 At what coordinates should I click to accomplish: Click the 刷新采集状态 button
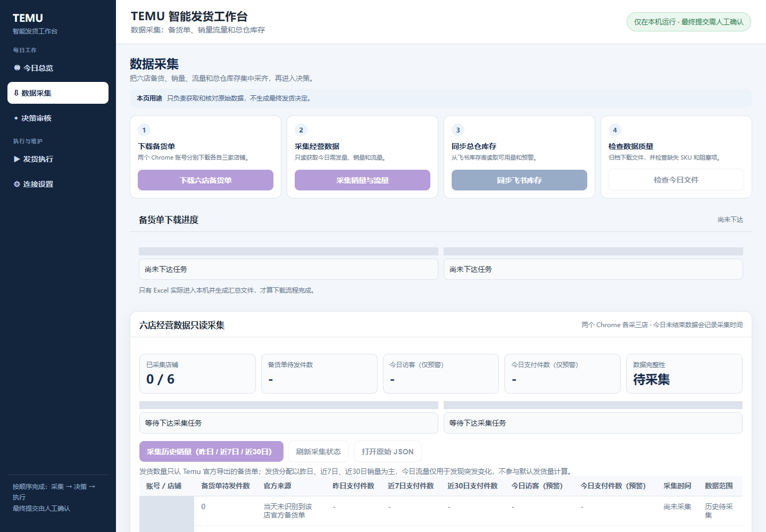tap(318, 452)
